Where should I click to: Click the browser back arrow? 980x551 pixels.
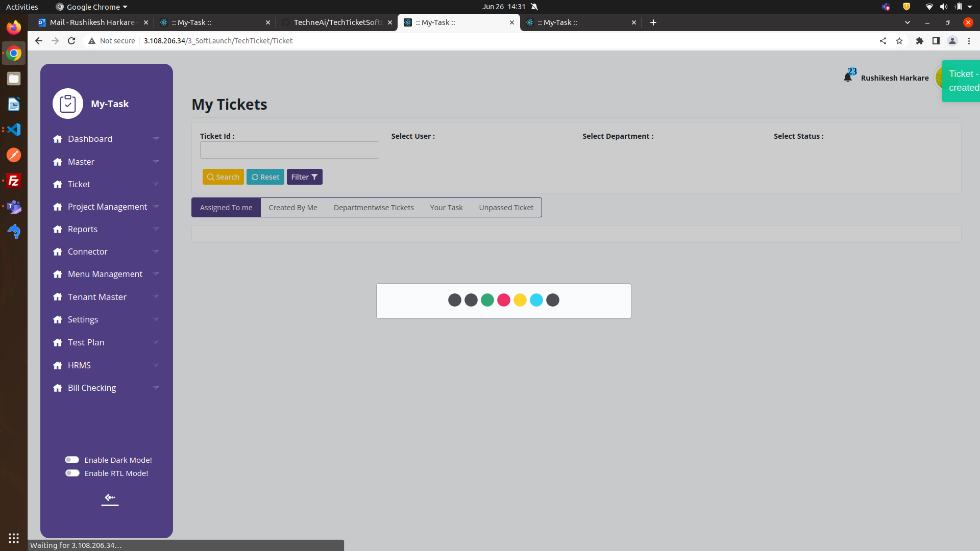coord(39,41)
